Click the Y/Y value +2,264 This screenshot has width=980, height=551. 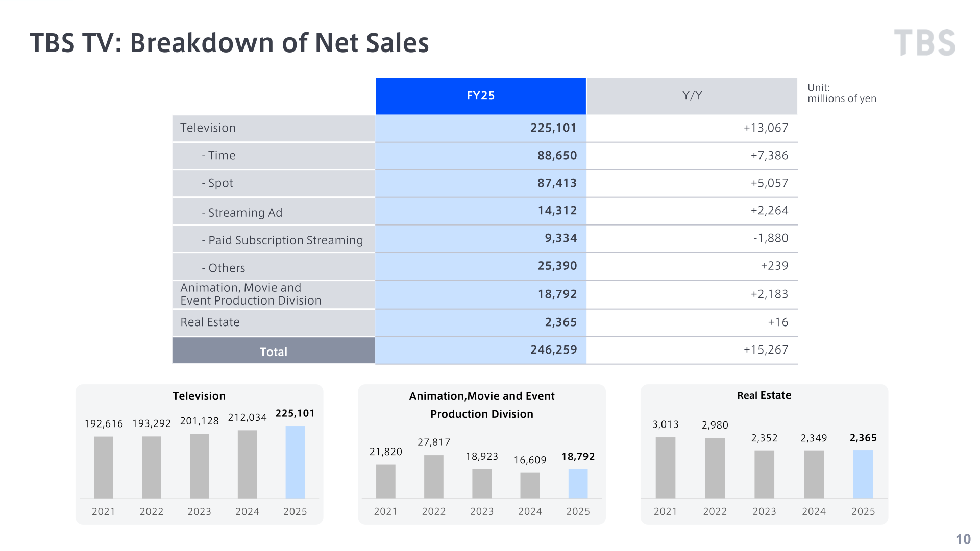tap(769, 211)
